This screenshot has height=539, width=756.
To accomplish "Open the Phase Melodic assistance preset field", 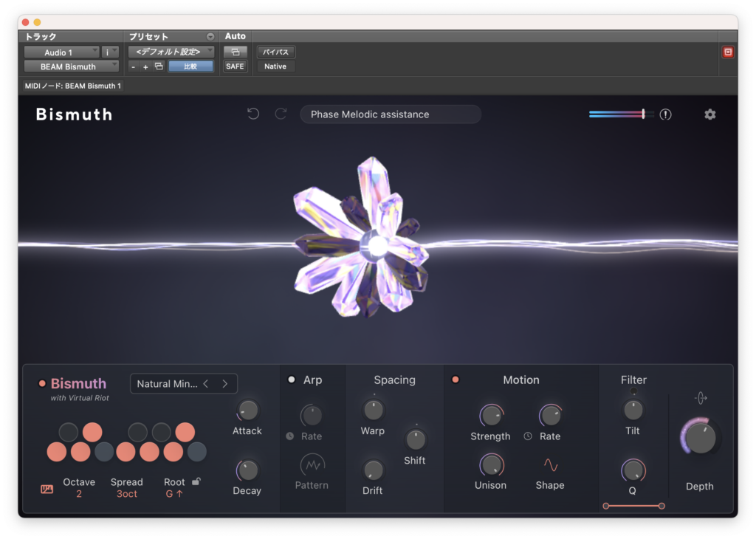I will point(391,114).
